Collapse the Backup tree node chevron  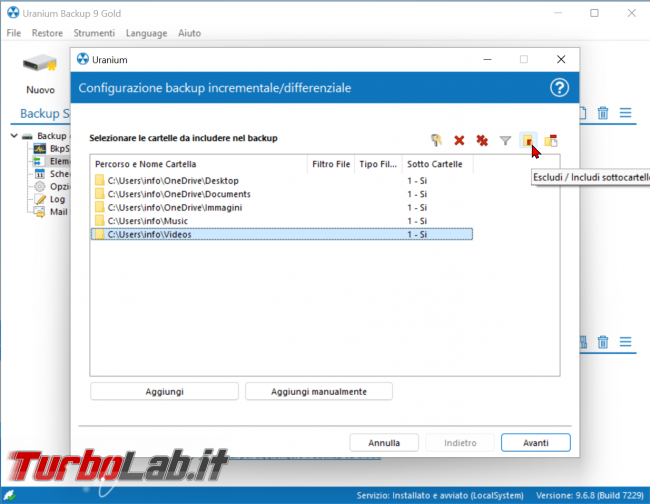pos(14,136)
